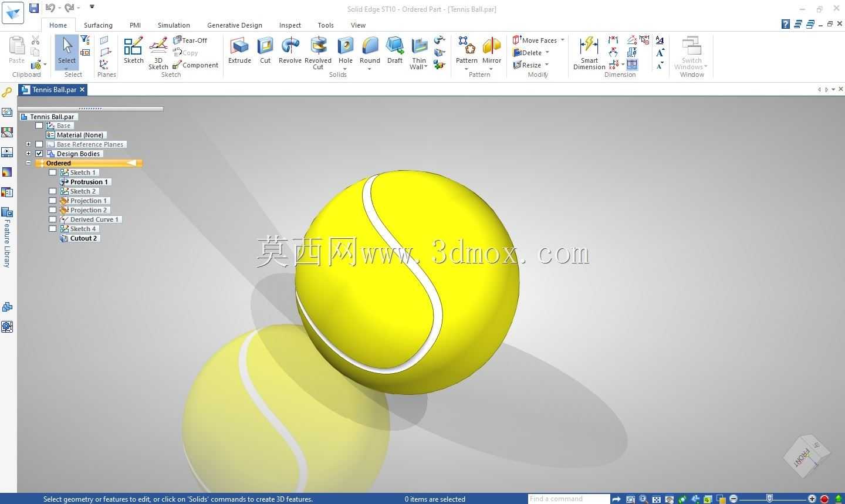This screenshot has width=845, height=504.
Task: Expand the Design Bodies node
Action: tap(28, 154)
